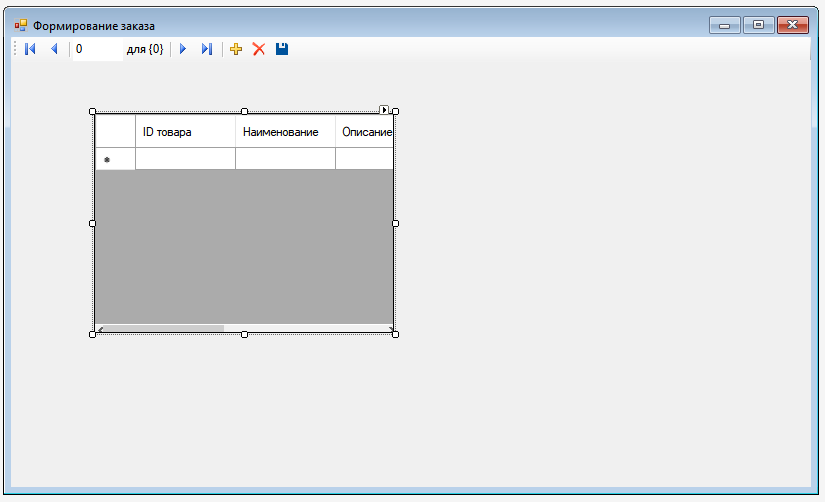The image size is (825, 502).
Task: Maximize the 'Формирование заказа' window
Action: click(x=758, y=25)
